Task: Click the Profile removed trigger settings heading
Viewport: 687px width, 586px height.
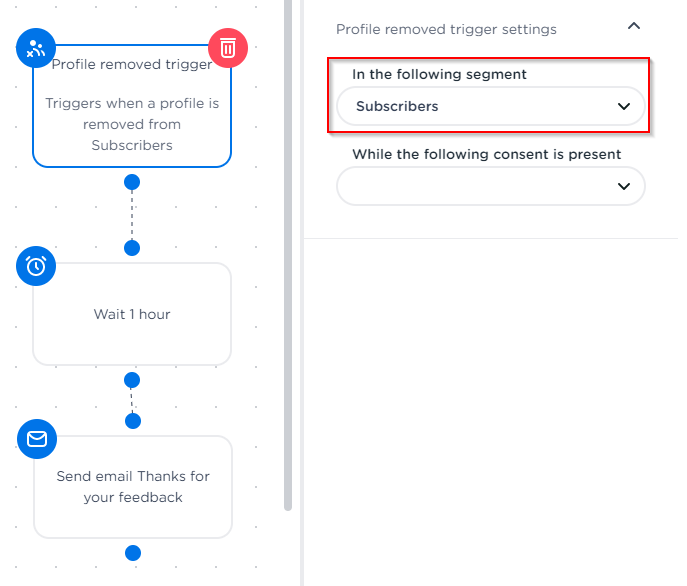Action: [446, 29]
